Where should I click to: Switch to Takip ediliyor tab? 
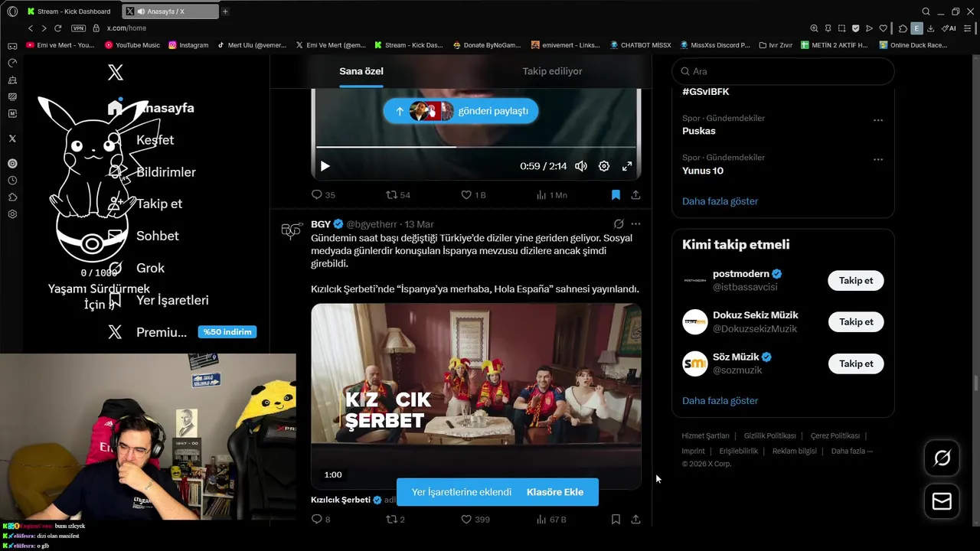click(552, 71)
